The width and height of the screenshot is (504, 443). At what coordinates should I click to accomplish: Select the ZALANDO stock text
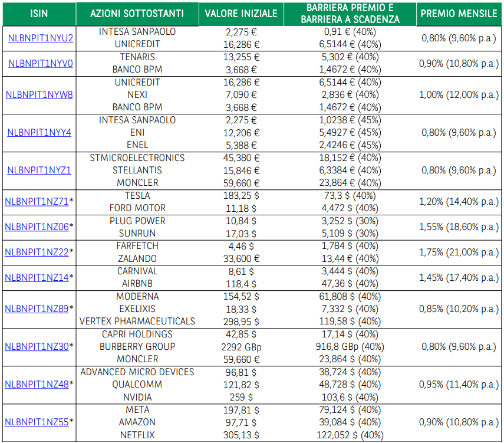[x=137, y=258]
